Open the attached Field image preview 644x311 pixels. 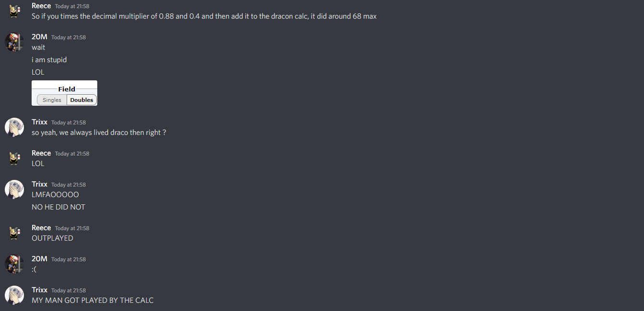click(x=64, y=93)
